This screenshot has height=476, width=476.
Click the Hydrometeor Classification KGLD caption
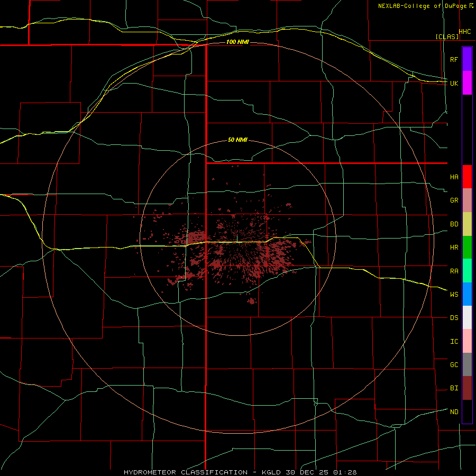tap(240, 472)
